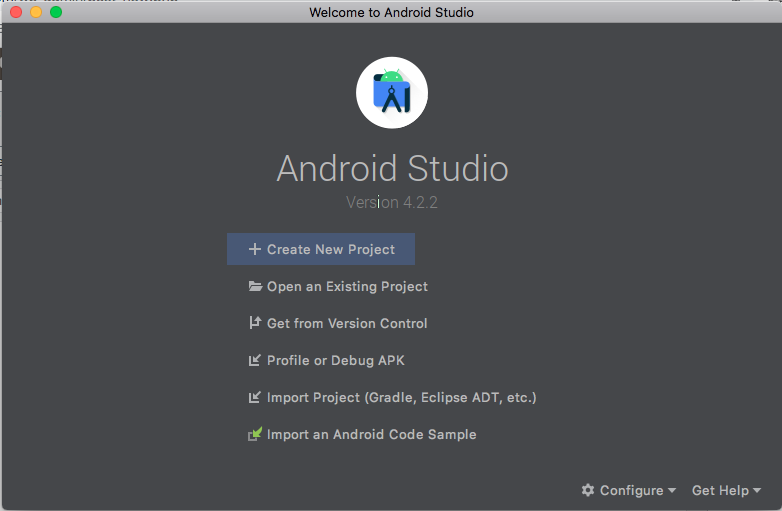The width and height of the screenshot is (782, 511).
Task: Choose Open an Existing Project
Action: point(338,286)
